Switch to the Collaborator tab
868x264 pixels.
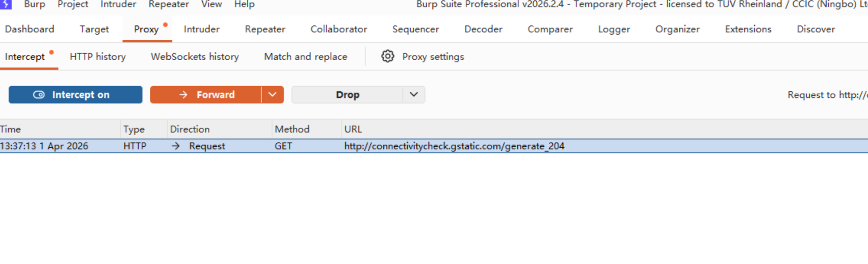pos(339,29)
